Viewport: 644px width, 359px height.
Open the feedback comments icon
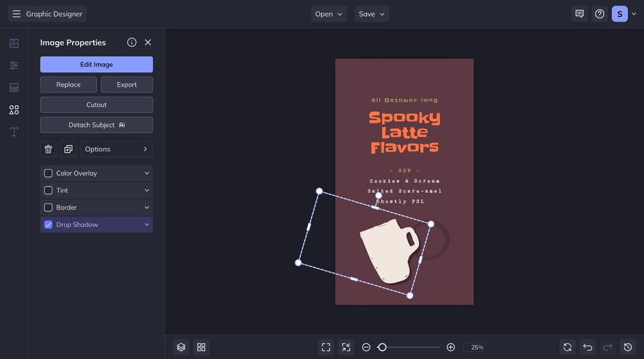point(579,14)
